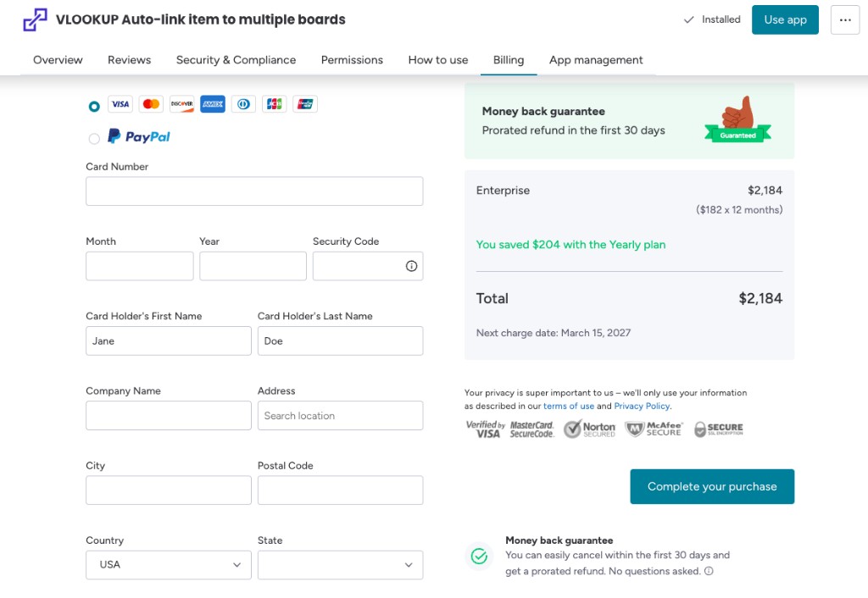Select the credit card payment radio button
Viewport: 868px width, 598px height.
(94, 106)
